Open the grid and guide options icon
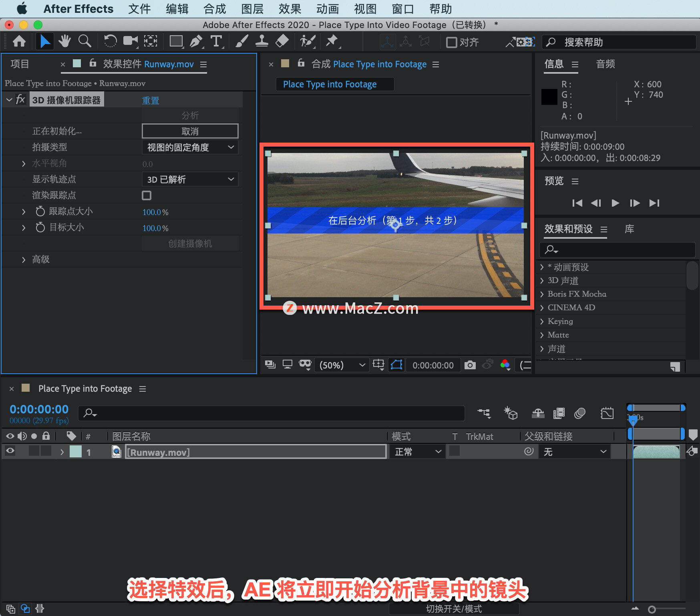Screen dimensions: 700x616 (x=378, y=364)
